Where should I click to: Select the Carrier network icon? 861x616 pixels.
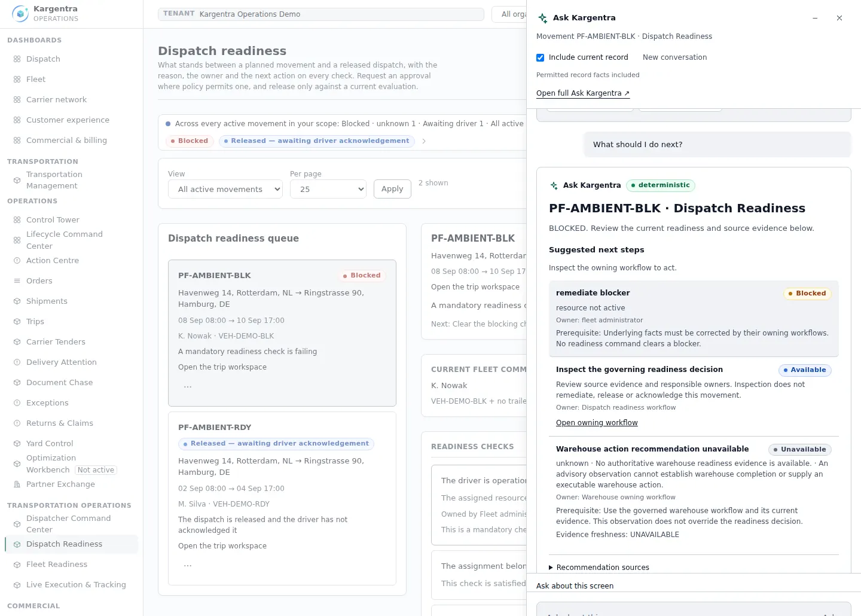coord(17,100)
